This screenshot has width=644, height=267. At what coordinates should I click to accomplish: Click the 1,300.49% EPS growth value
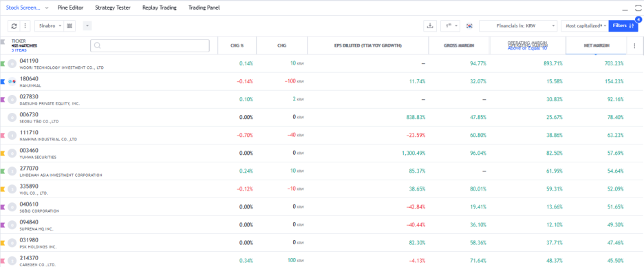(x=414, y=153)
